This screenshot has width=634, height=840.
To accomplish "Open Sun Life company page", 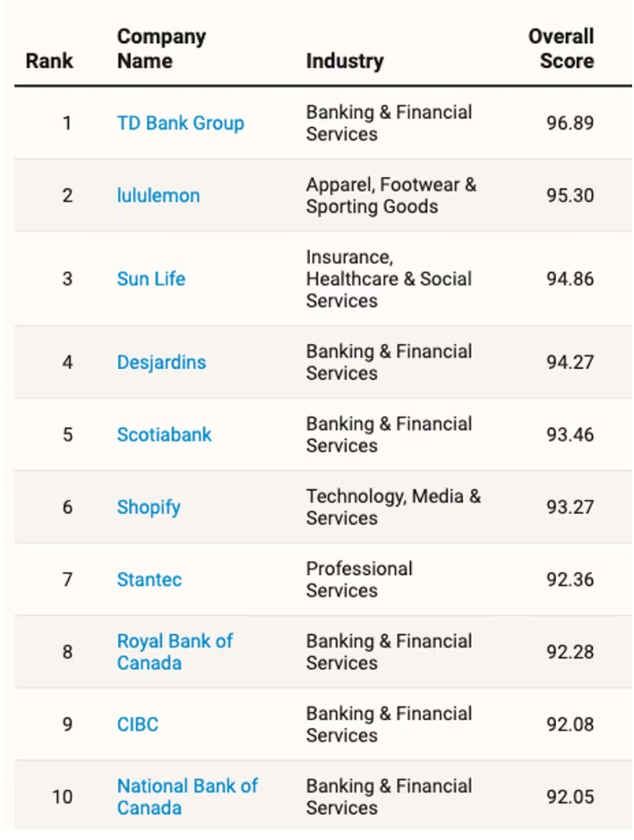I will (x=151, y=279).
